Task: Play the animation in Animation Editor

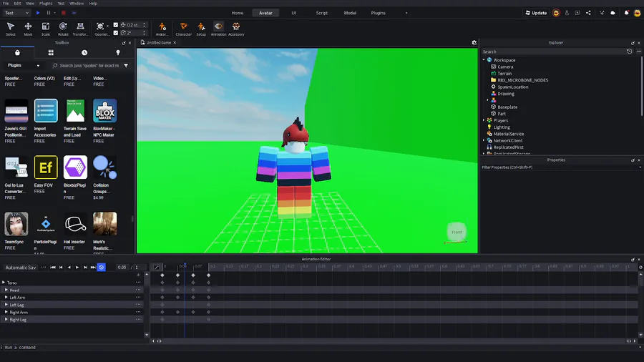Action: click(77, 267)
